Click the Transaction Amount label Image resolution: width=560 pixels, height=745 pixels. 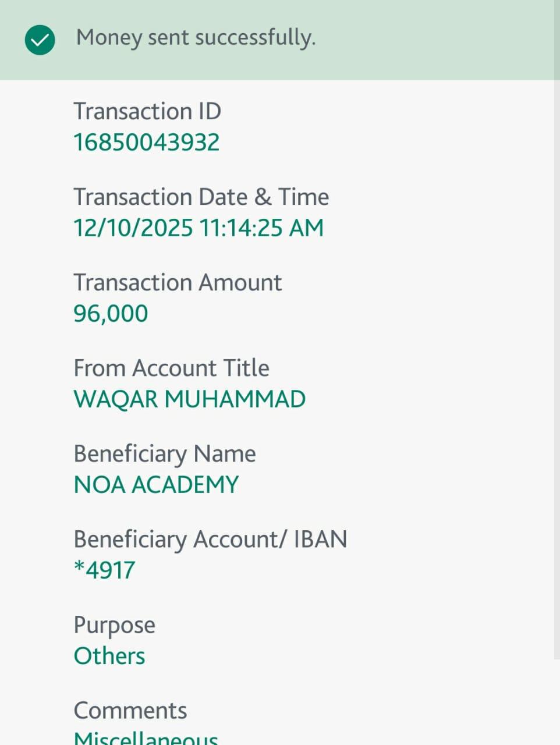178,282
